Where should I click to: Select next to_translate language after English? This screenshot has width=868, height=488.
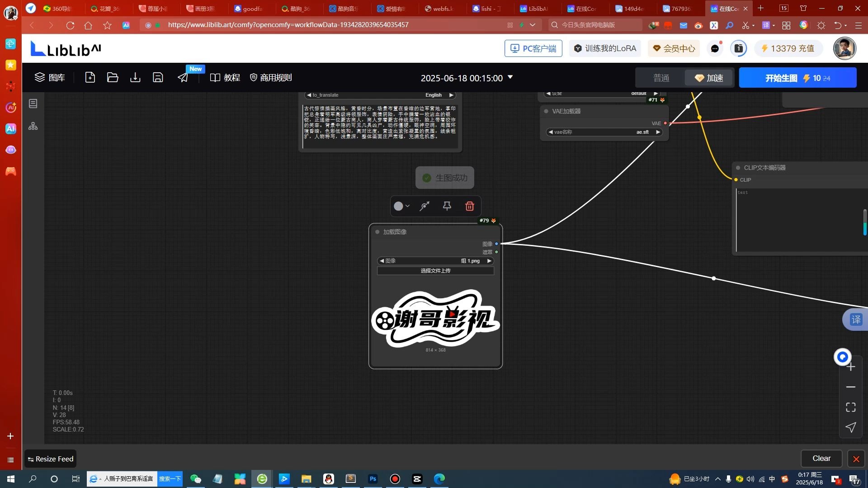[451, 95]
